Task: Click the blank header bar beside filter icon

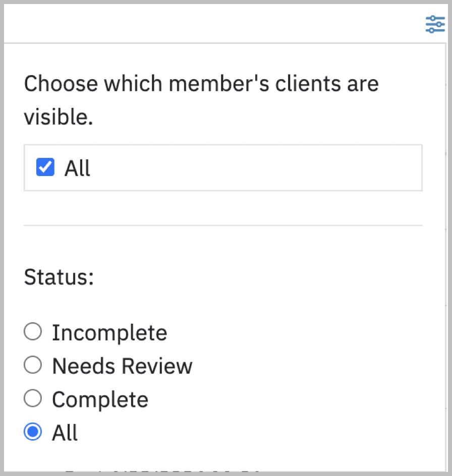Action: pos(213,24)
